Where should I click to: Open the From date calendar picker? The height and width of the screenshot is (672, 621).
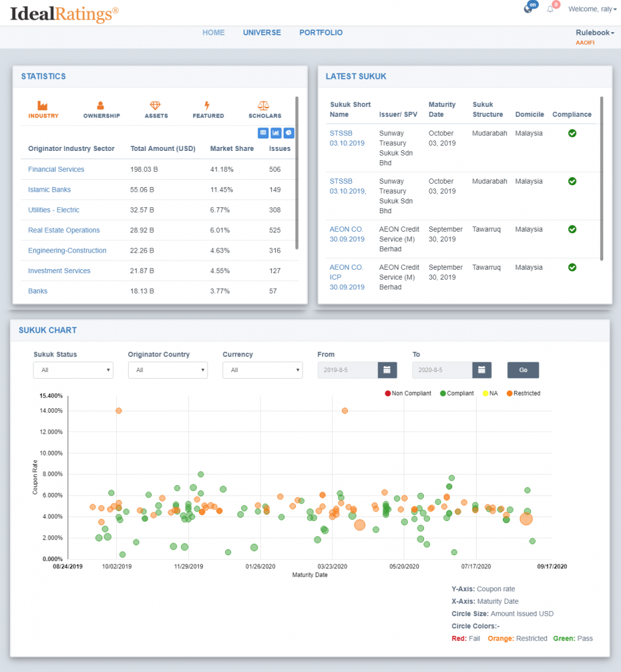387,370
